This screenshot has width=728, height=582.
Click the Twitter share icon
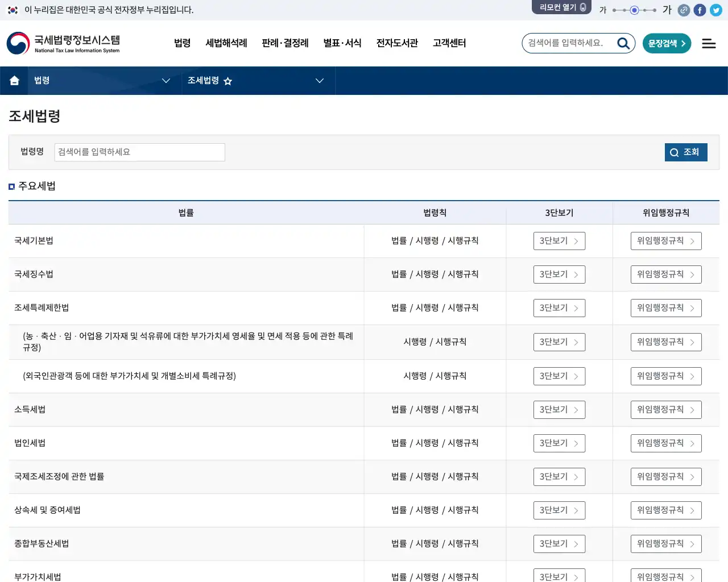coord(716,10)
